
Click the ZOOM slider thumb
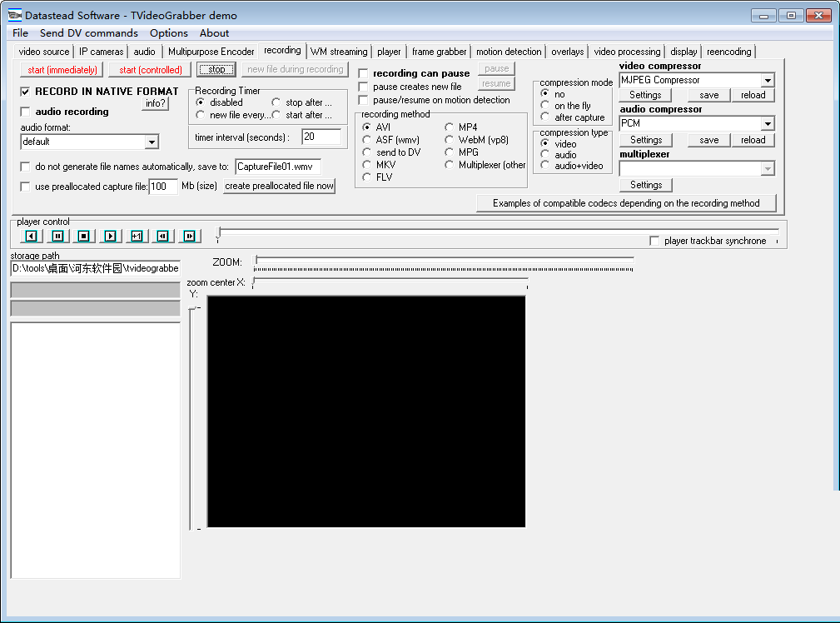coord(256,261)
